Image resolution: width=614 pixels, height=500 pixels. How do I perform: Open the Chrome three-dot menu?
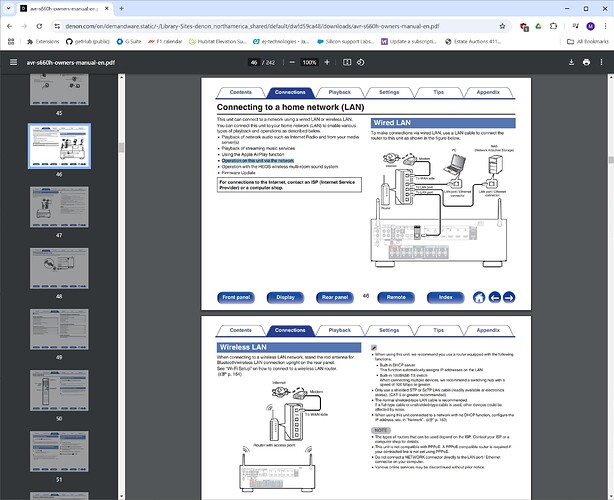click(x=605, y=26)
